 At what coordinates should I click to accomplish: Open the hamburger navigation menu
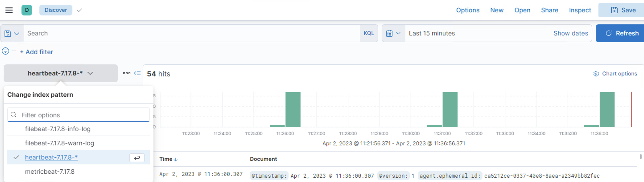(x=9, y=10)
